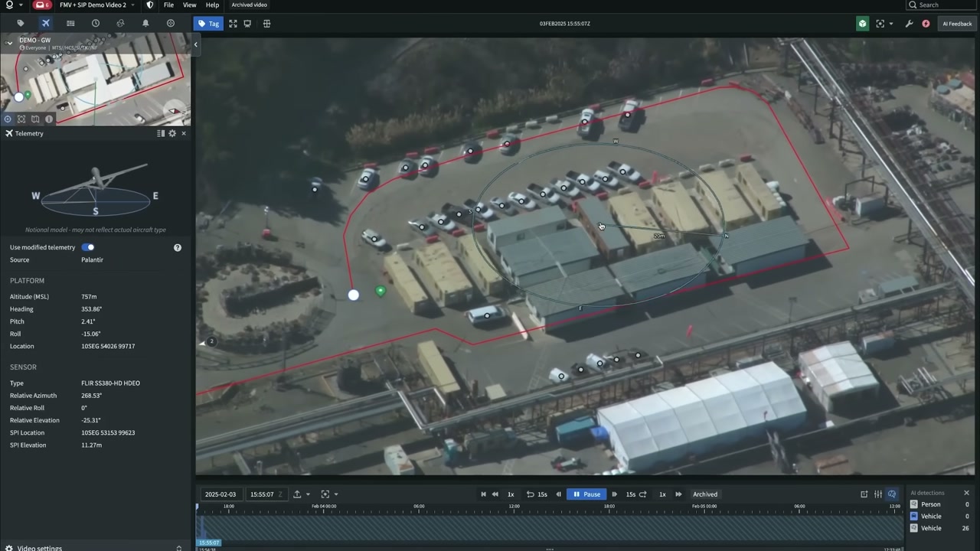980x551 pixels.
Task: Click the Tag button
Action: click(x=207, y=24)
